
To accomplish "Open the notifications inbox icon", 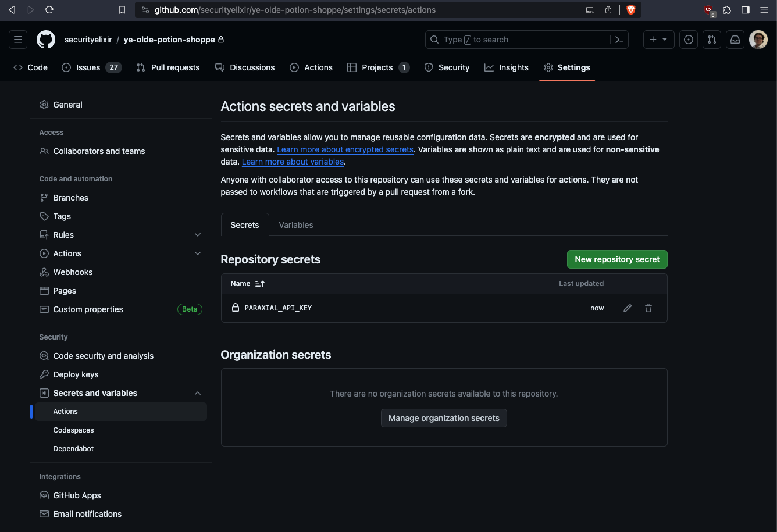I will click(x=735, y=39).
